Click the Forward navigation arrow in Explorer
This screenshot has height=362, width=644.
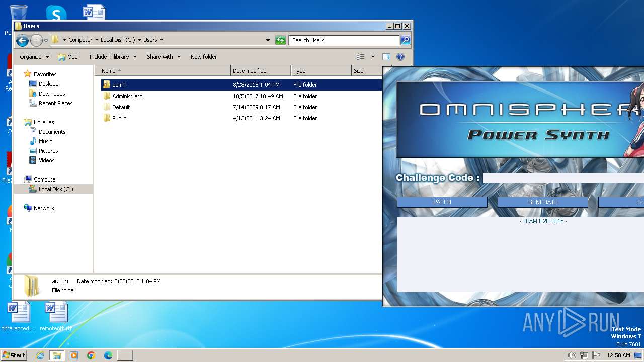tap(36, 40)
